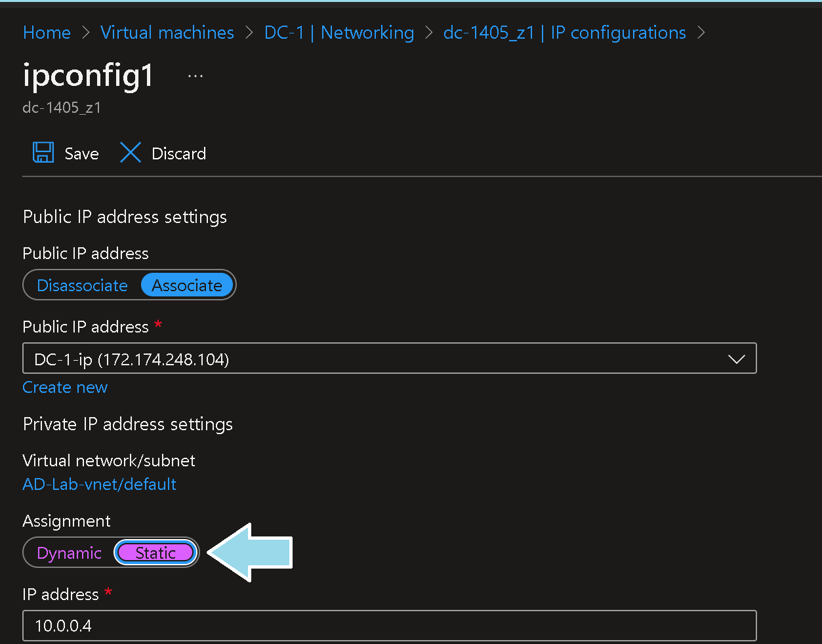Viewport: 822px width, 644px height.
Task: Click the Discard X icon
Action: coord(131,153)
